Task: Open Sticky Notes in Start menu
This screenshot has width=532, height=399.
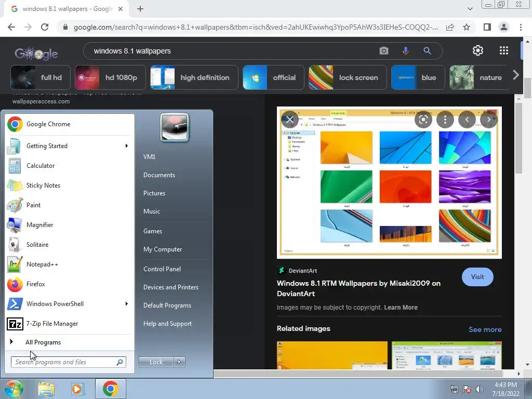Action: pyautogui.click(x=70, y=185)
